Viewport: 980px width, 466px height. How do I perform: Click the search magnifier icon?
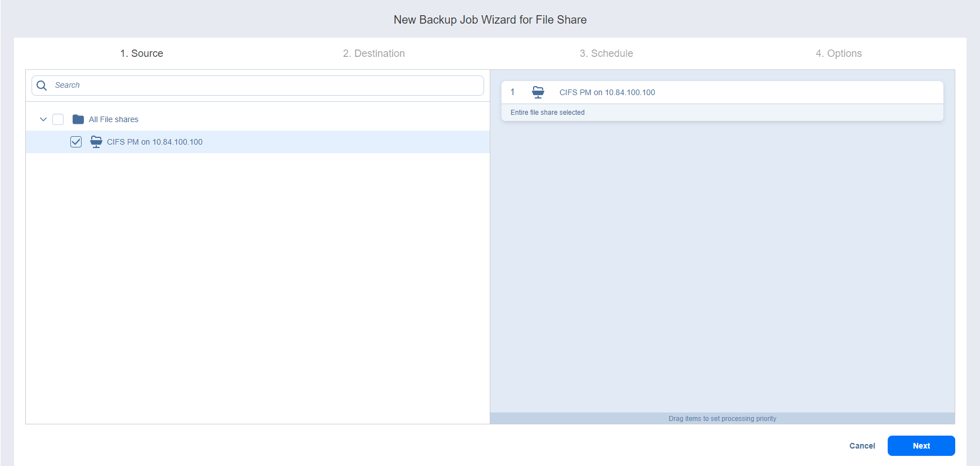point(42,86)
